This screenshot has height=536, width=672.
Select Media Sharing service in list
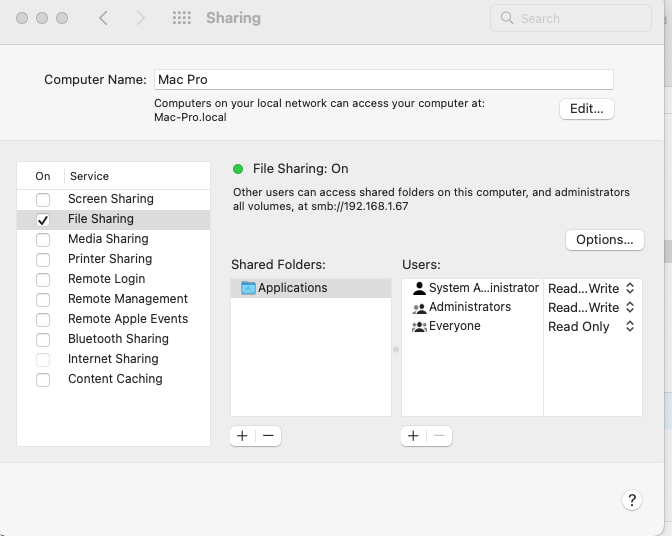(108, 239)
